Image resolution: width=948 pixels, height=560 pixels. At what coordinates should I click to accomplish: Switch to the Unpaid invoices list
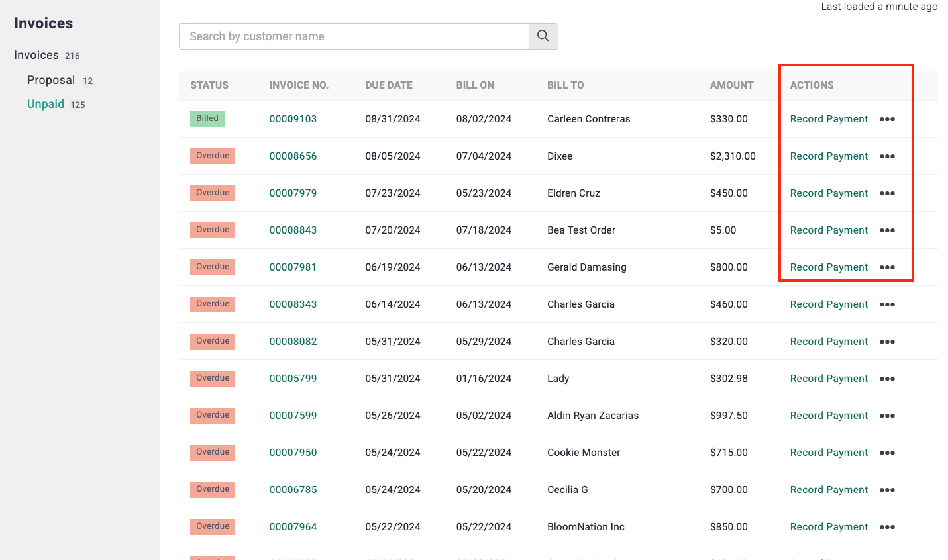coord(46,104)
